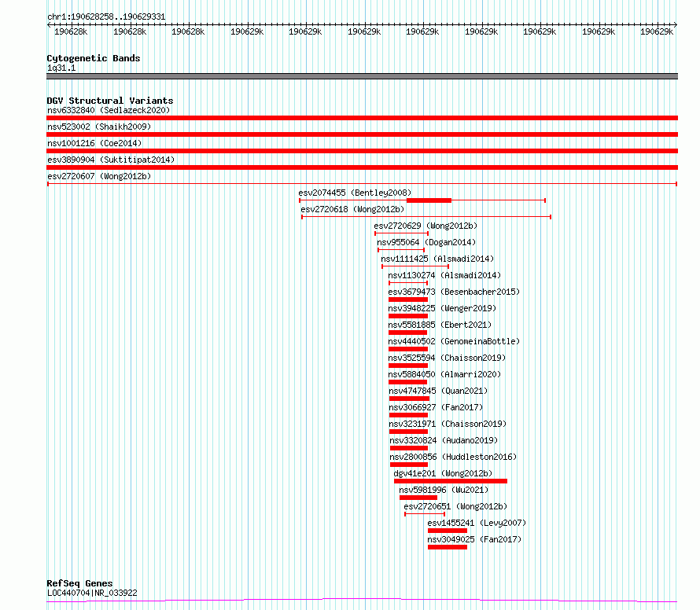The width and height of the screenshot is (700, 610).
Task: Select the esv2720651 (Wong2012b) label
Action: point(455,506)
